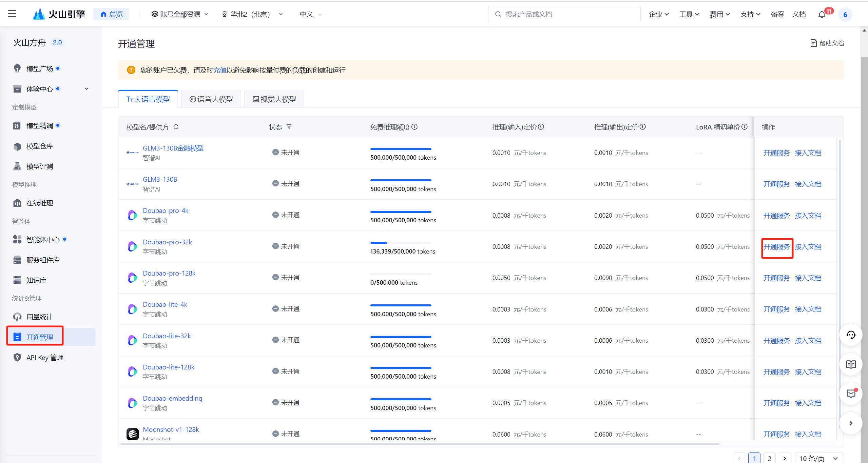Open the 账号全部资源 dropdown
This screenshot has height=463, width=868.
[180, 14]
